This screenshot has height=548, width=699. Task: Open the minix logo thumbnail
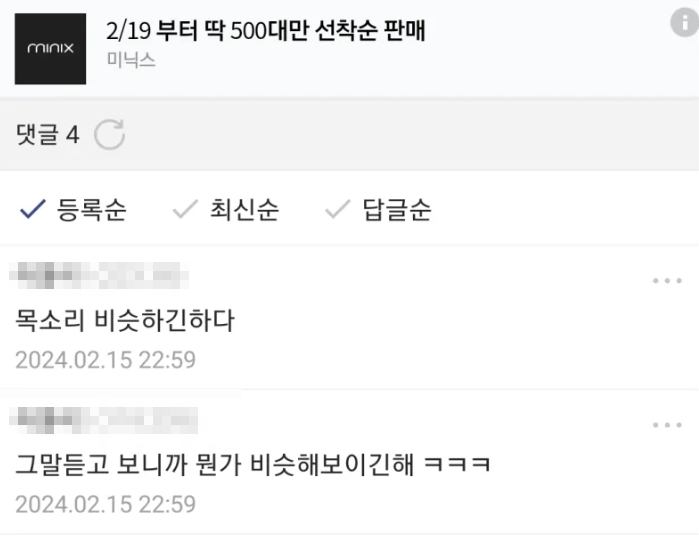click(50, 49)
